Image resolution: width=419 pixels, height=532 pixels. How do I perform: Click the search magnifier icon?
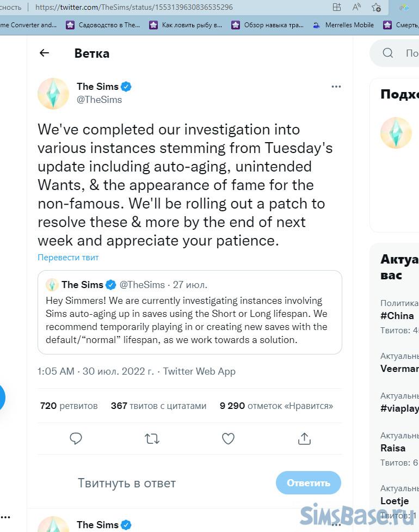point(388,53)
